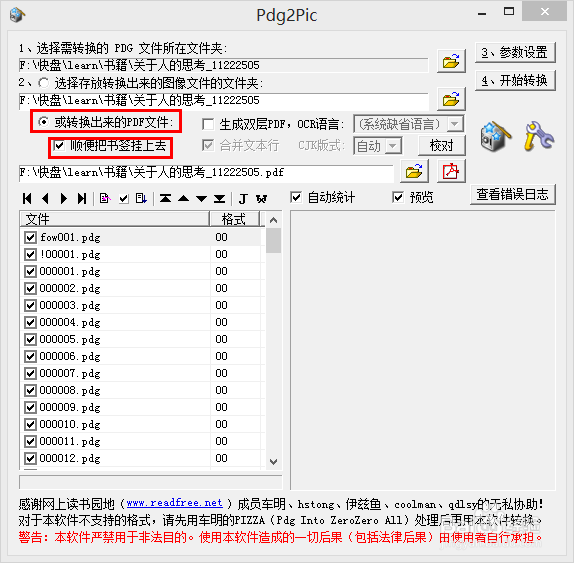
Task: Click the Pdg2Pic application icon in title bar
Action: pos(17,15)
